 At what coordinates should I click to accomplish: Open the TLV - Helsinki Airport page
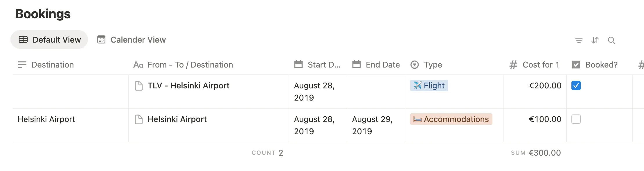pyautogui.click(x=188, y=86)
